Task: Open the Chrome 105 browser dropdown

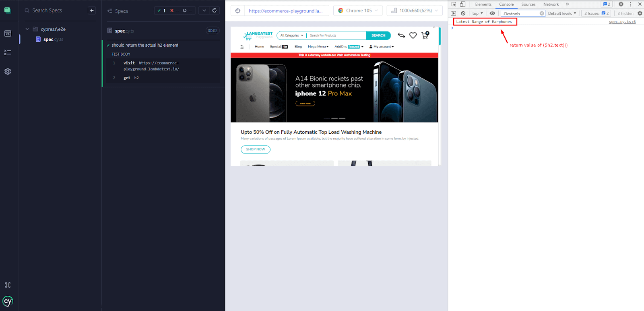Action: click(358, 10)
